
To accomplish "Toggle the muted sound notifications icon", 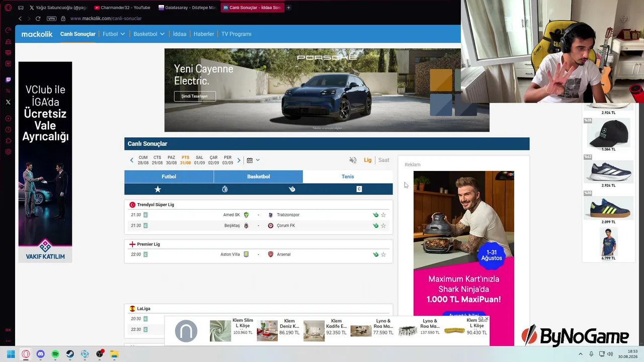I will click(353, 160).
